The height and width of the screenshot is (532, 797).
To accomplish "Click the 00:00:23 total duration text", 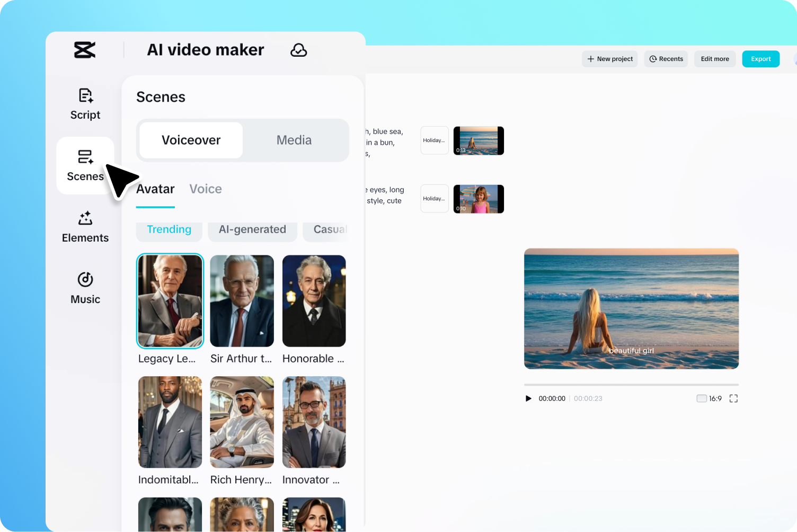I will (588, 398).
